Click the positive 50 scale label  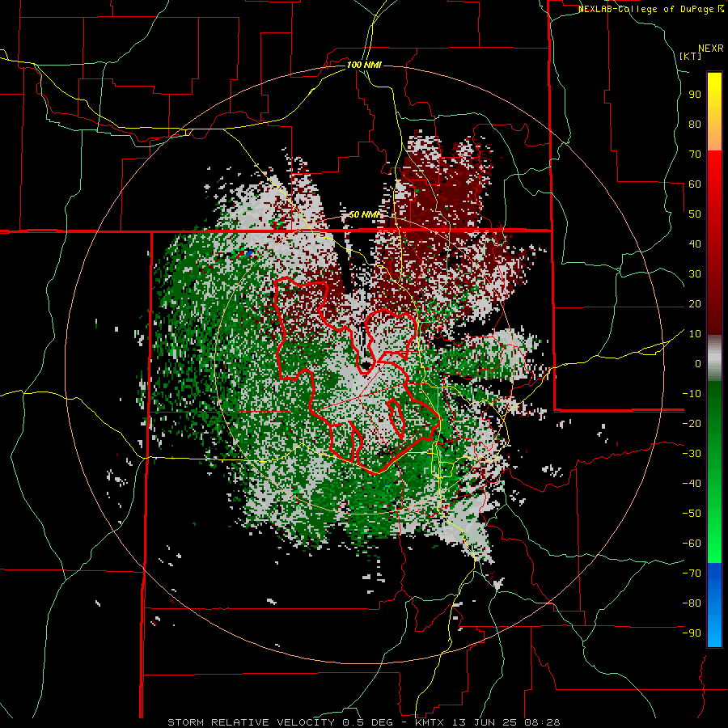[695, 214]
